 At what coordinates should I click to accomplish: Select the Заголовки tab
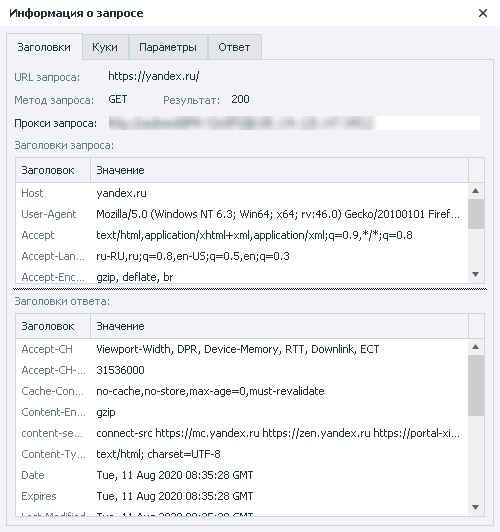44,47
